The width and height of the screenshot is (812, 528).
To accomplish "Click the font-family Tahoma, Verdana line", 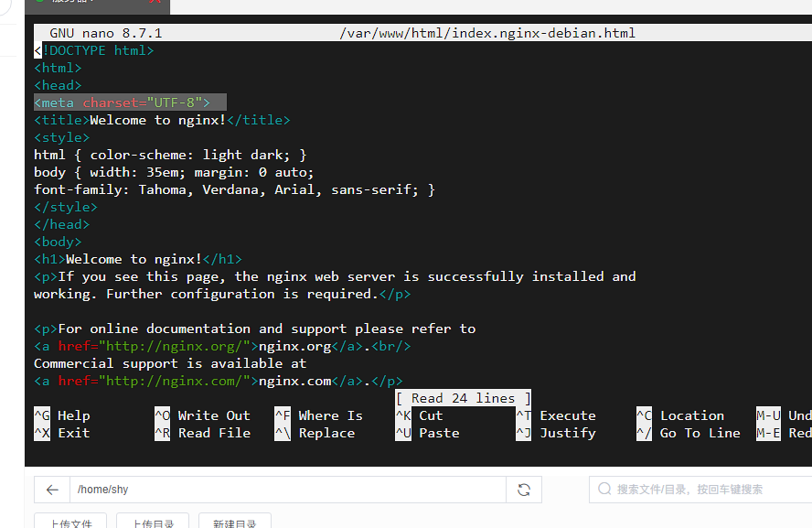I will click(x=235, y=189).
